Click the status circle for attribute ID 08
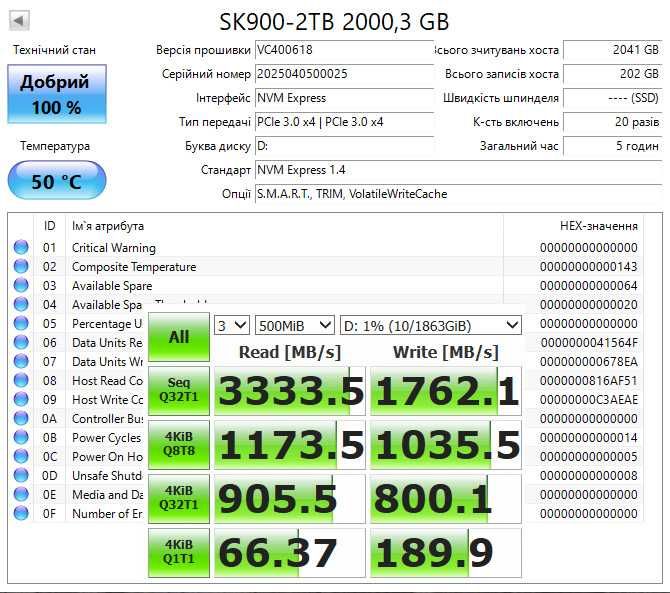The image size is (670, 593). [x=21, y=380]
